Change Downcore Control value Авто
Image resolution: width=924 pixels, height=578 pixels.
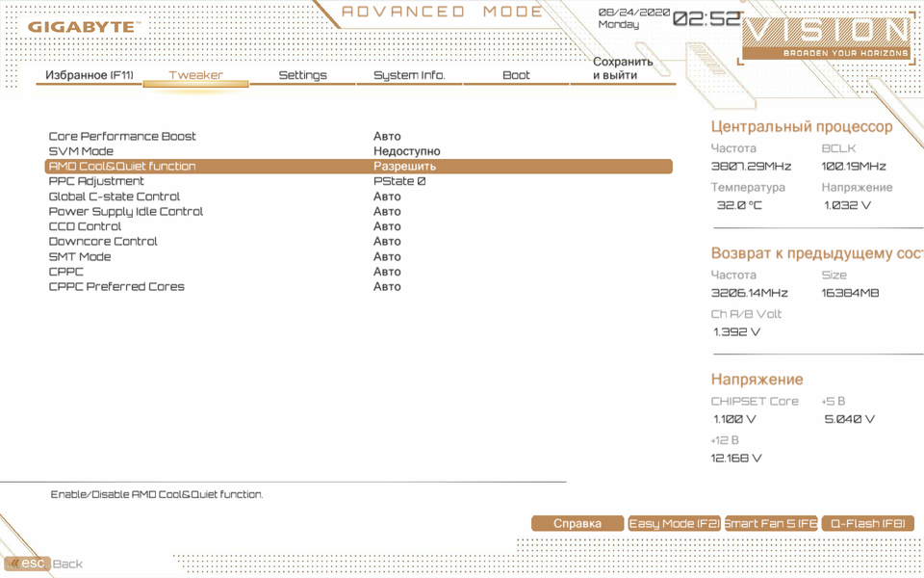point(387,241)
